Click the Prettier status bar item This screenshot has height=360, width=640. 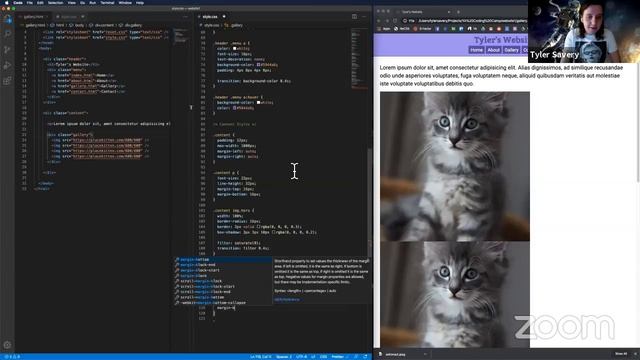(x=339, y=357)
